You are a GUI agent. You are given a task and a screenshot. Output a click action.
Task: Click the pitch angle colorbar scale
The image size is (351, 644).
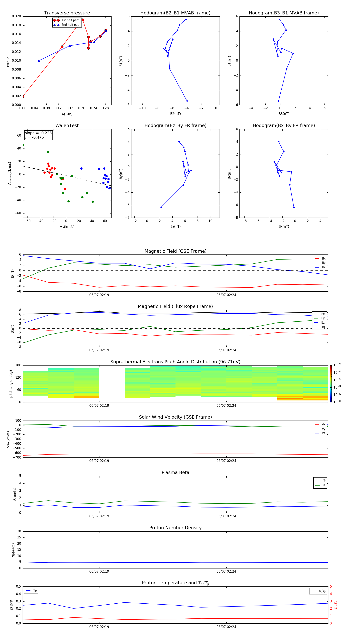tap(331, 384)
